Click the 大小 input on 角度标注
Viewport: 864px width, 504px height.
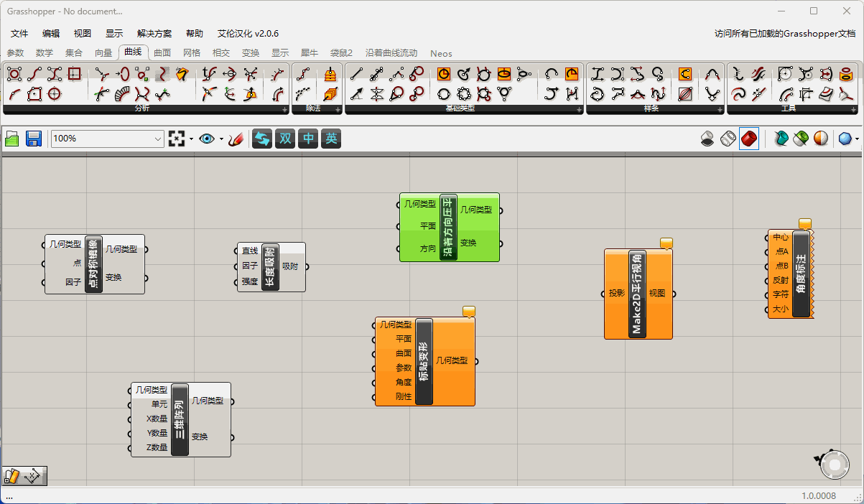click(x=781, y=309)
